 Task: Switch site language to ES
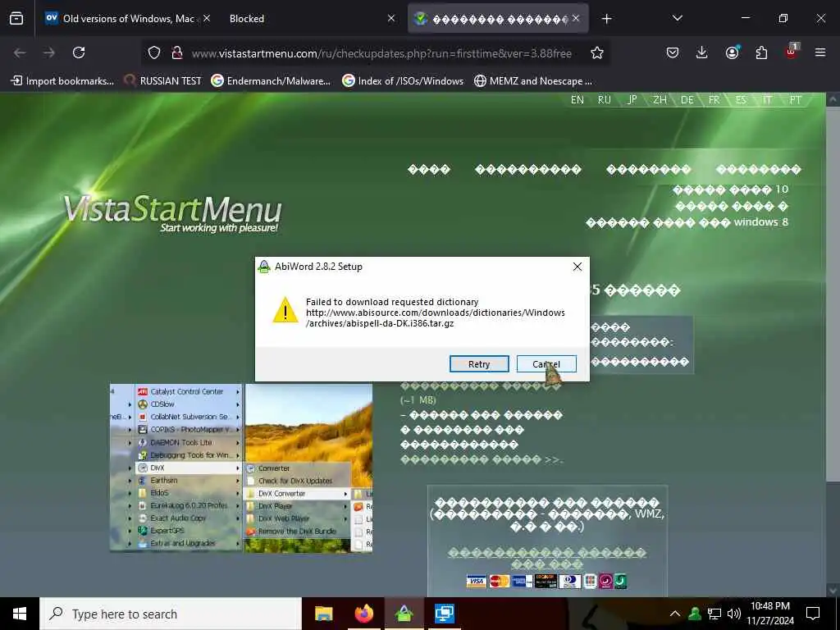741,99
